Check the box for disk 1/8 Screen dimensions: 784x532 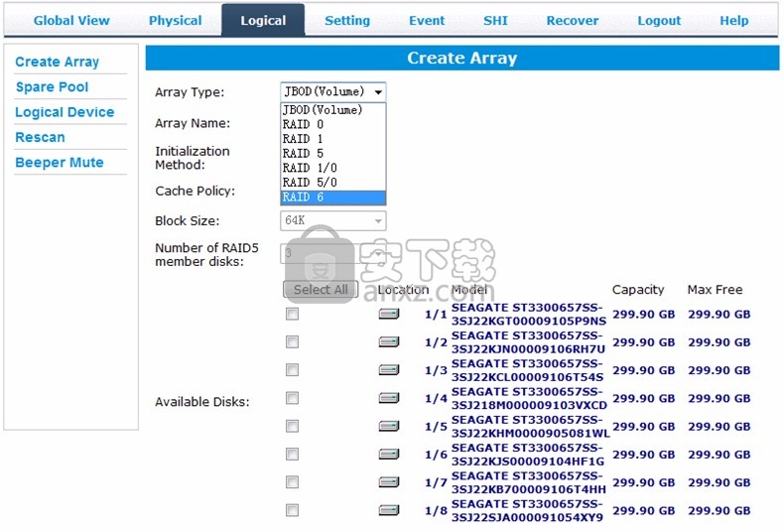[x=292, y=510]
